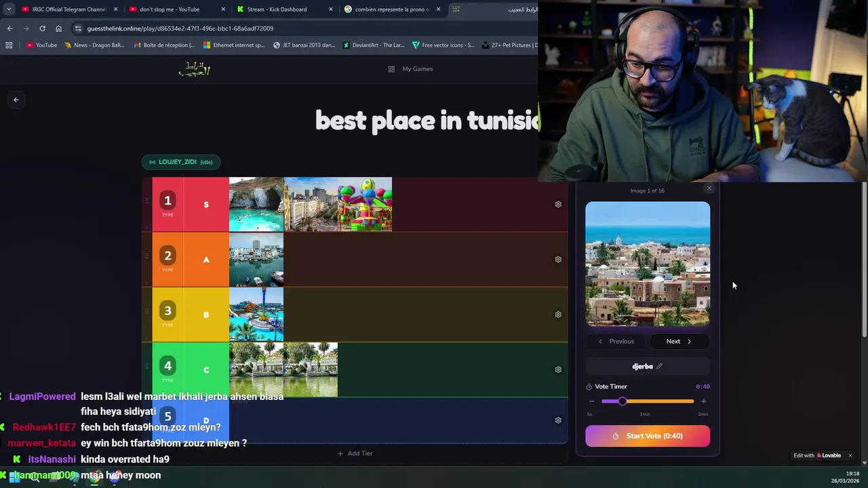This screenshot has height=488, width=868.
Task: Select the city avenue image in tier S
Action: [311, 204]
